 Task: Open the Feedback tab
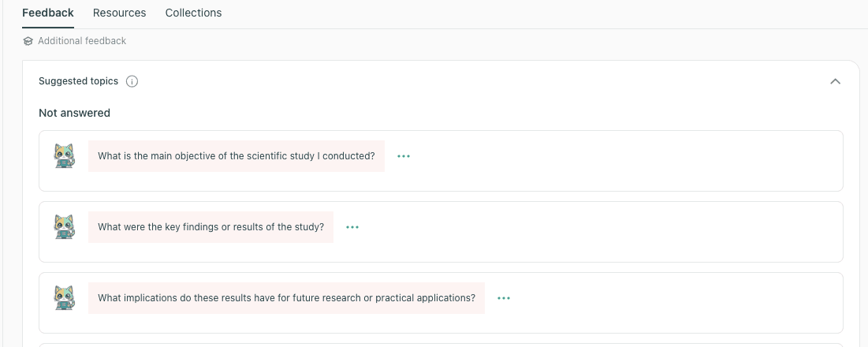47,13
